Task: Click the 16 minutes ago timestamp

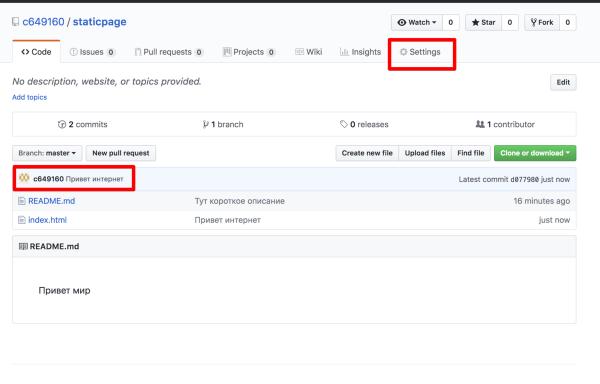Action: click(541, 201)
